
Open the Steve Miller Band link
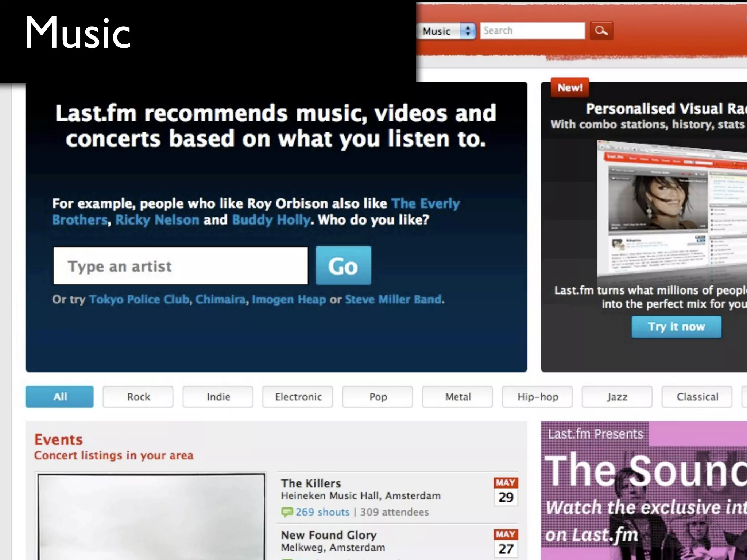click(x=393, y=299)
